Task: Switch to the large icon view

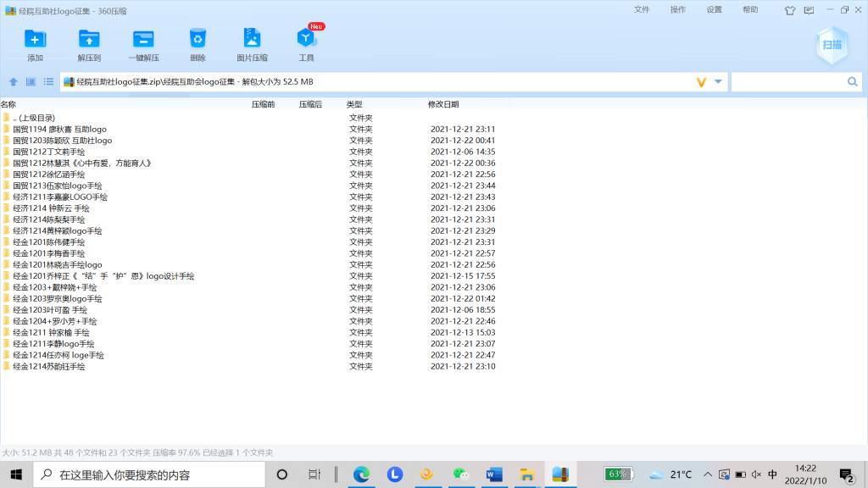Action: 31,82
